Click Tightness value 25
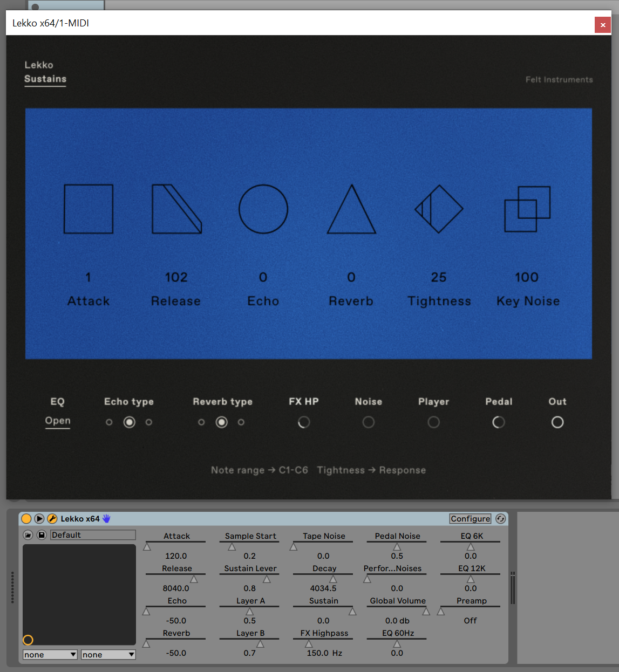The width and height of the screenshot is (619, 672). pos(439,277)
